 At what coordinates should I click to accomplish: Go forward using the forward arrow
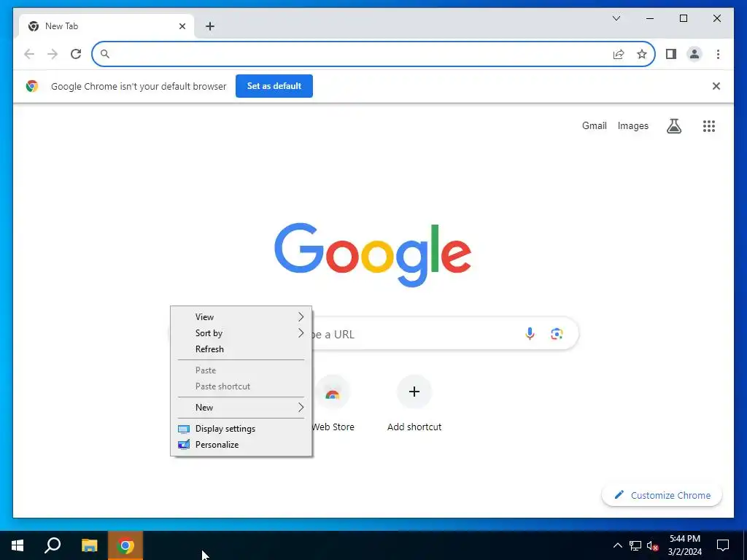point(53,54)
